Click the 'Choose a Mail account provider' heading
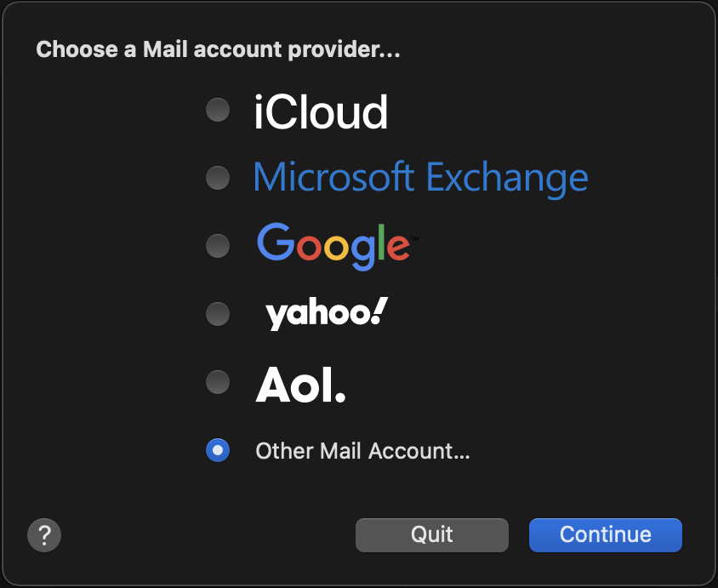This screenshot has height=588, width=718. [218, 49]
